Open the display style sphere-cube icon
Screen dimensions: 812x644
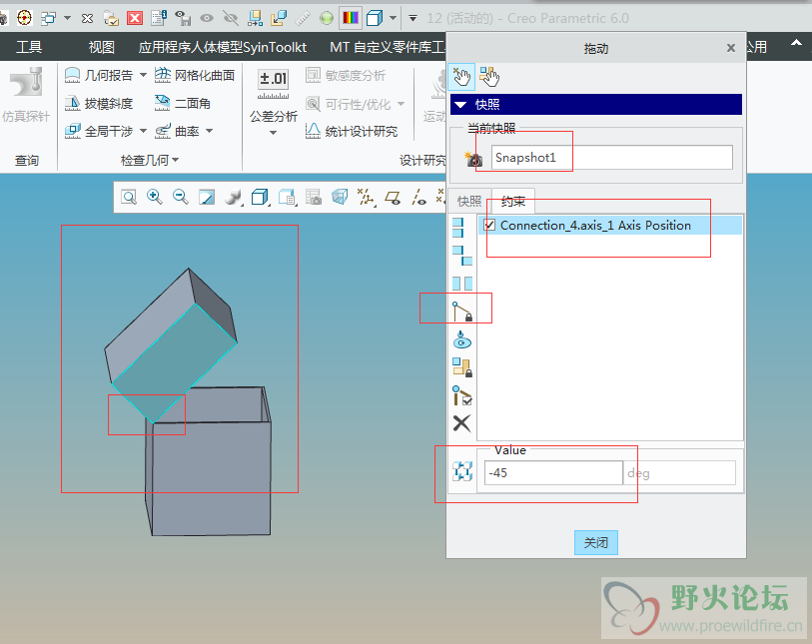click(x=234, y=198)
